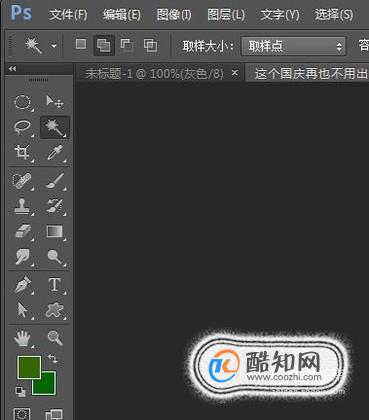Select the Eyedropper tool
This screenshot has width=369, height=420.
tap(54, 153)
